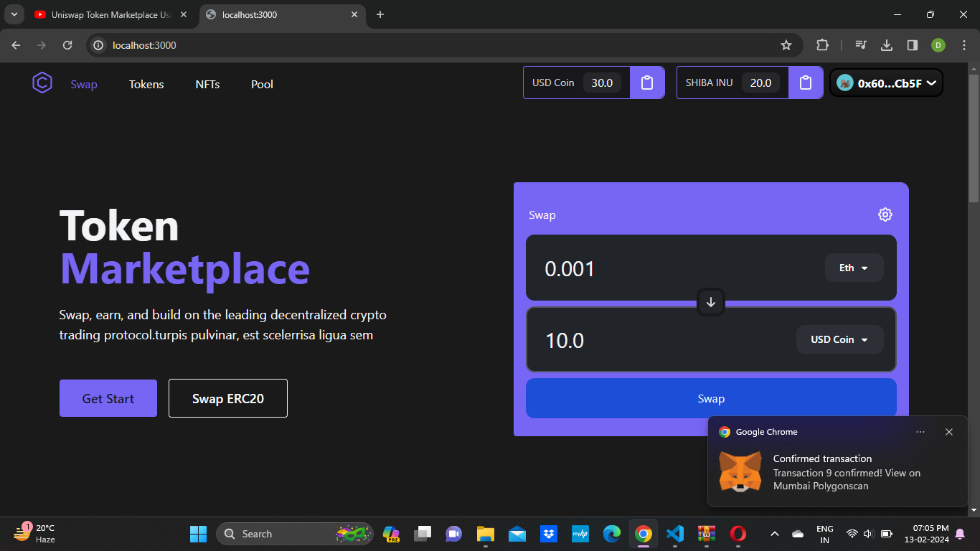Click the Swap ERC20 button
980x551 pixels.
[x=227, y=398]
